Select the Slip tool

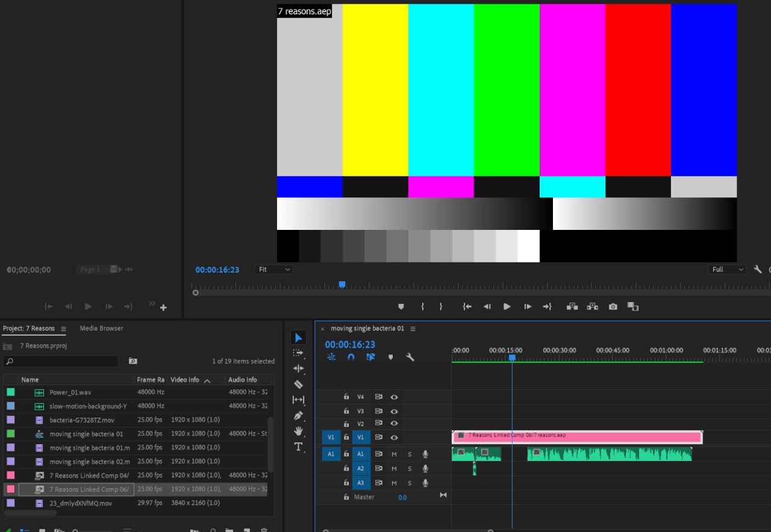tap(298, 400)
